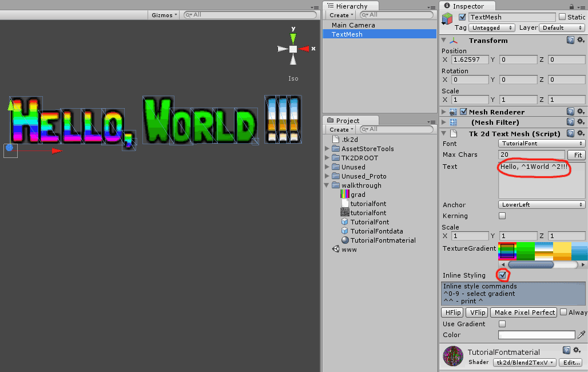Expand the Mesh Renderer component

coord(444,112)
